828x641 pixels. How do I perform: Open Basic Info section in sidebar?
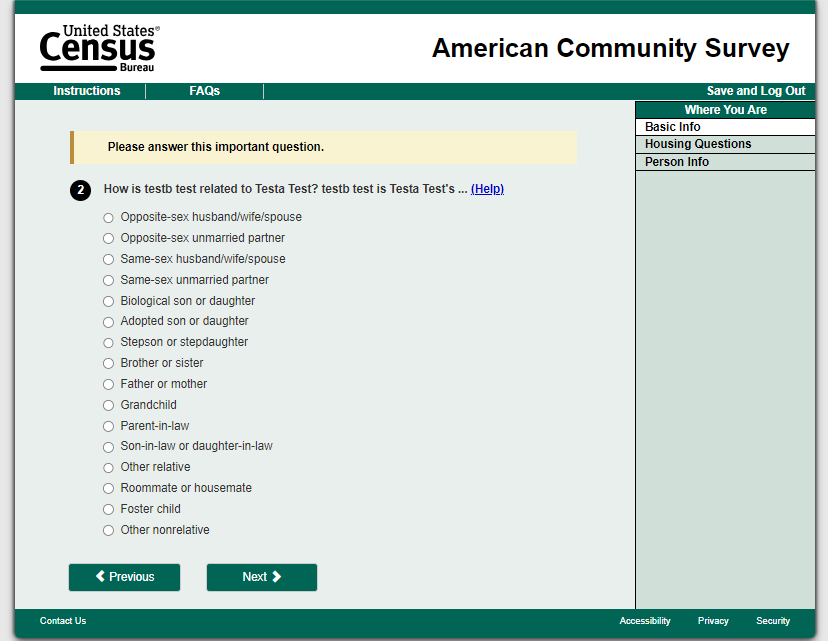[726, 127]
